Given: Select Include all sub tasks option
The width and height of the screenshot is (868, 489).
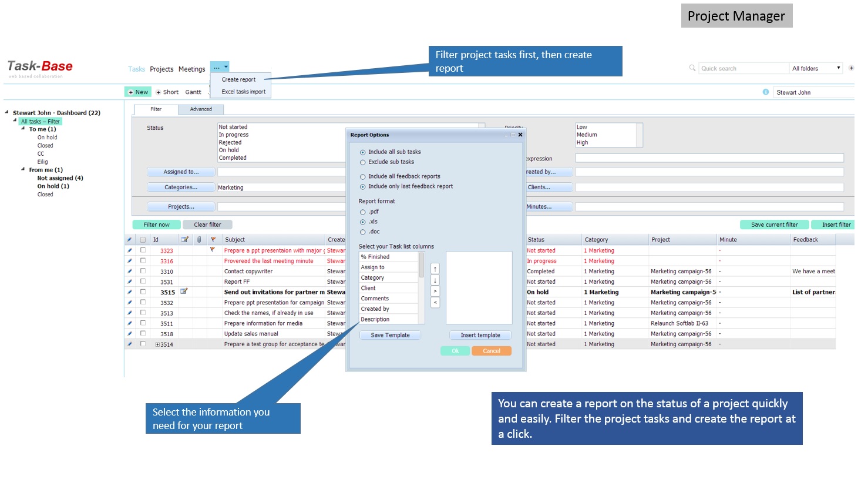Looking at the screenshot, I should click(x=363, y=152).
